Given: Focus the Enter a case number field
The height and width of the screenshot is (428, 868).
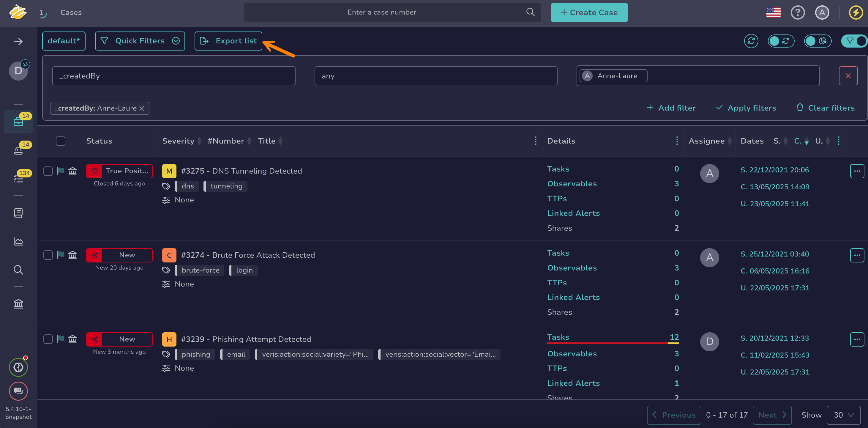Looking at the screenshot, I should click(x=392, y=12).
